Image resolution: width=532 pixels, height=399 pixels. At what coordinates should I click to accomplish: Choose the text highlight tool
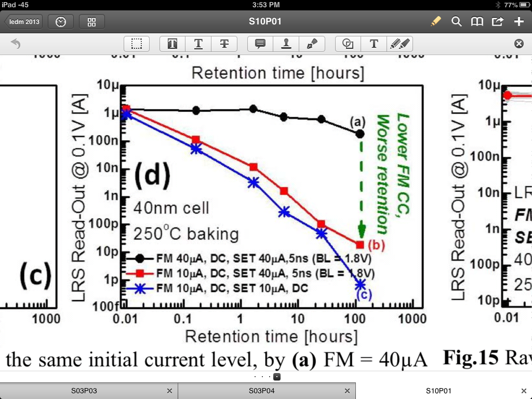pos(172,44)
